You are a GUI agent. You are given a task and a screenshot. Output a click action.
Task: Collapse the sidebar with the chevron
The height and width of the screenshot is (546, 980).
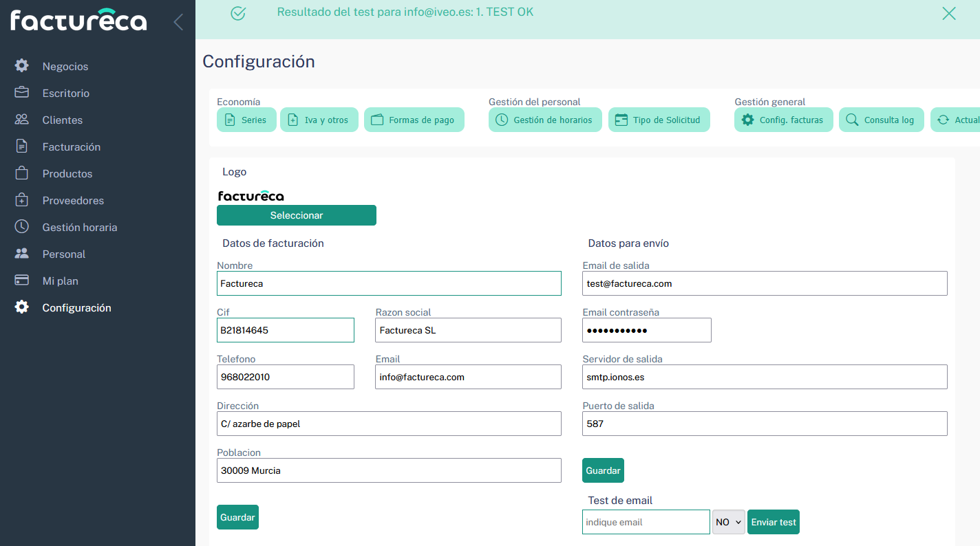pyautogui.click(x=178, y=21)
